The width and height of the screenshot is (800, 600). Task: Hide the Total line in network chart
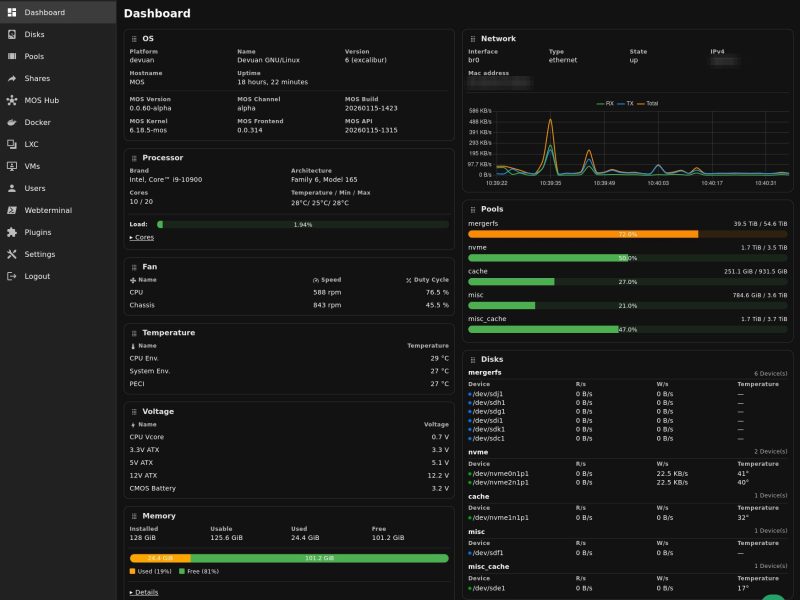tap(648, 103)
